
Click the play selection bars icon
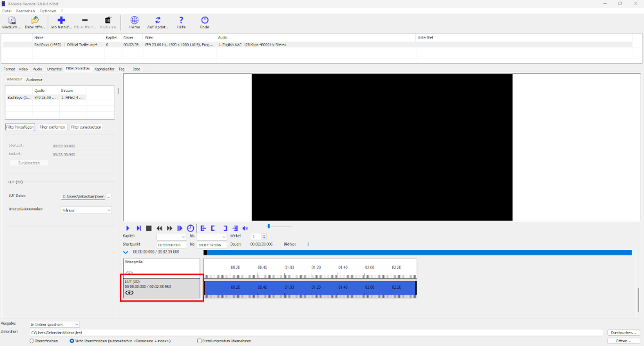pyautogui.click(x=180, y=228)
